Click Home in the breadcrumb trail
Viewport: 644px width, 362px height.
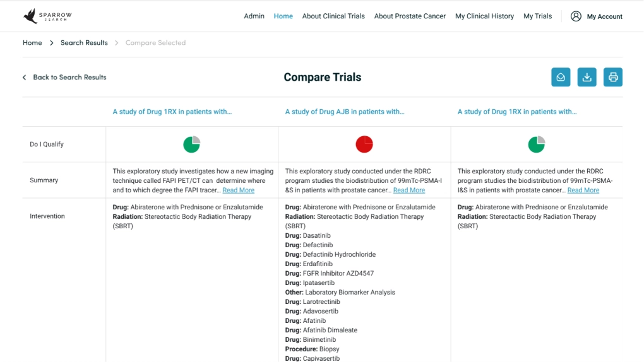(x=32, y=43)
